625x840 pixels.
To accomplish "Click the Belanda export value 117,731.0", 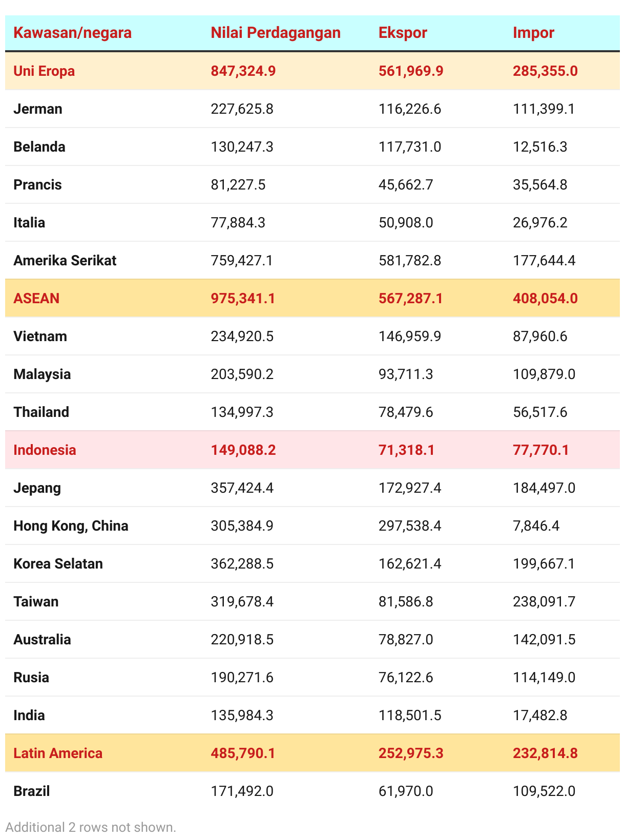I will [410, 146].
